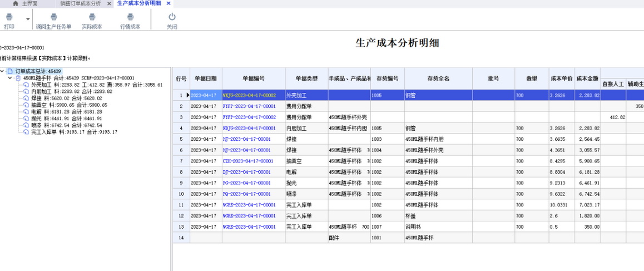Click the home icon on 主界面 tab
The image size is (644, 271).
click(15, 3)
